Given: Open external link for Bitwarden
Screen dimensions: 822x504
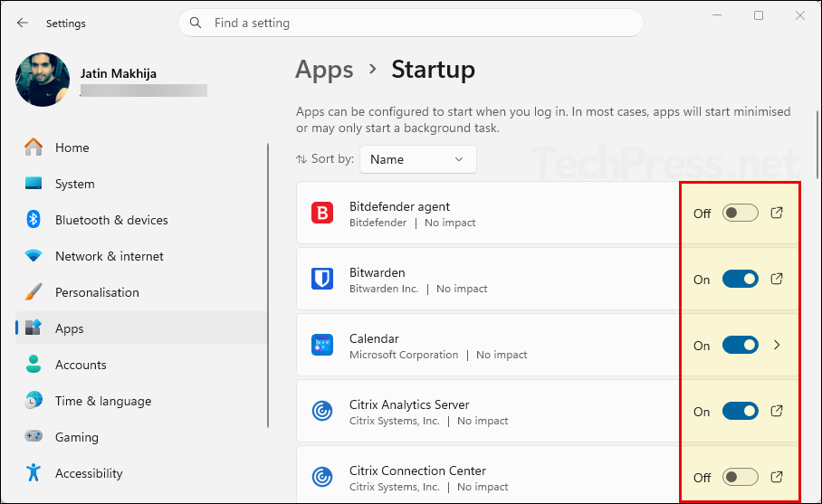Looking at the screenshot, I should pyautogui.click(x=777, y=279).
